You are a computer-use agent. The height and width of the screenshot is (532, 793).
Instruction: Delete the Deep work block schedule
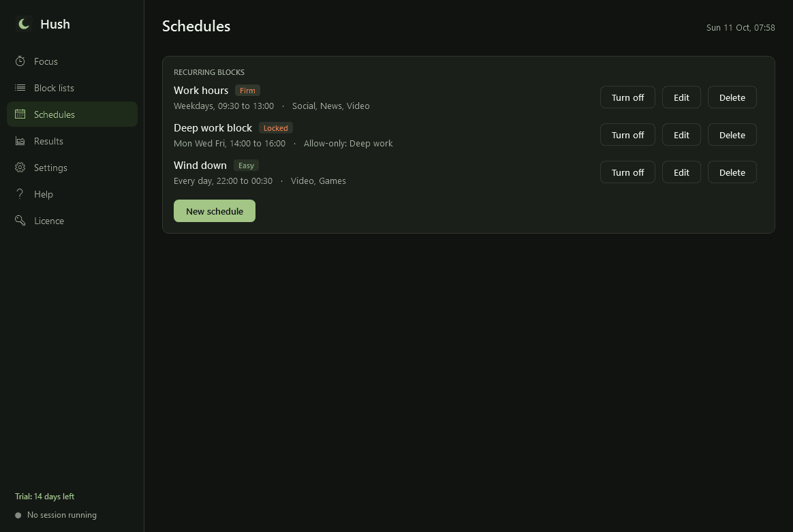tap(732, 135)
